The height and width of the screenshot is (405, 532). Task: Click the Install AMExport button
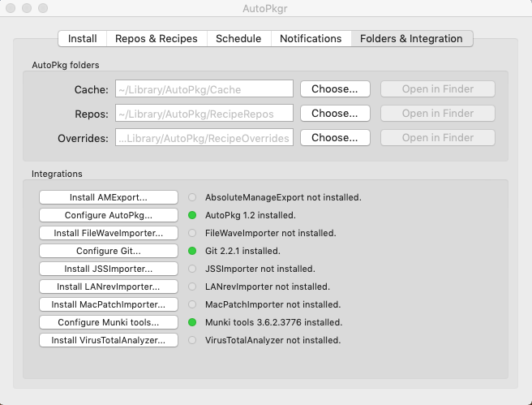coord(109,197)
